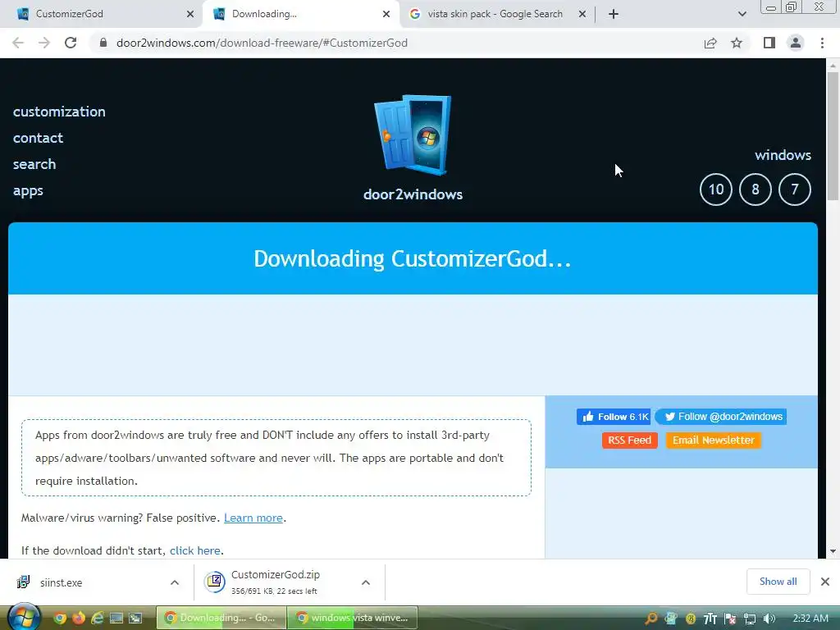The image size is (840, 630).
Task: Click the door2windows door logo
Action: [x=413, y=135]
